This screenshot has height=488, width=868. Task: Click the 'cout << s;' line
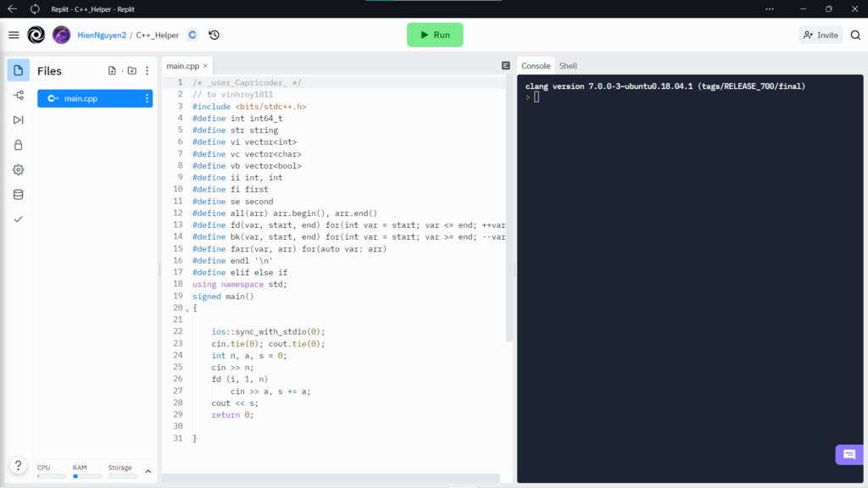click(235, 402)
